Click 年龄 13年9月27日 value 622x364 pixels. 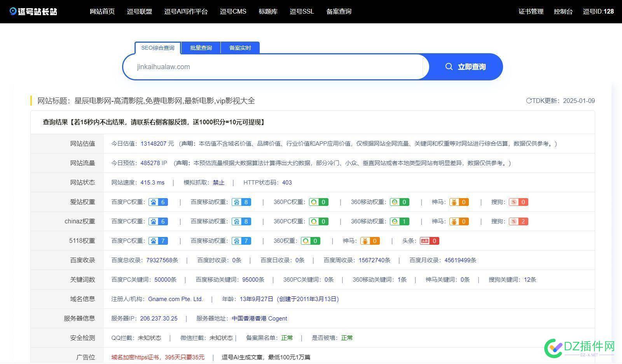coord(257,299)
